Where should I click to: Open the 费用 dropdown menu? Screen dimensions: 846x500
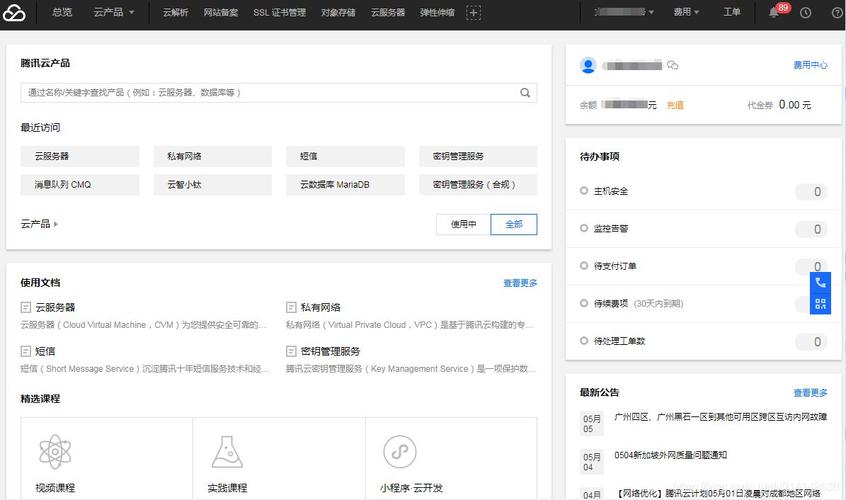(x=686, y=12)
